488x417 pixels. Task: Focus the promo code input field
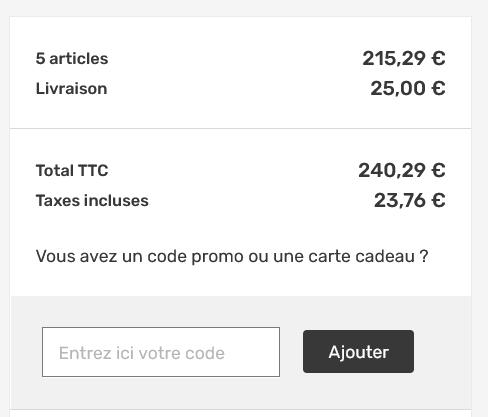pos(161,352)
